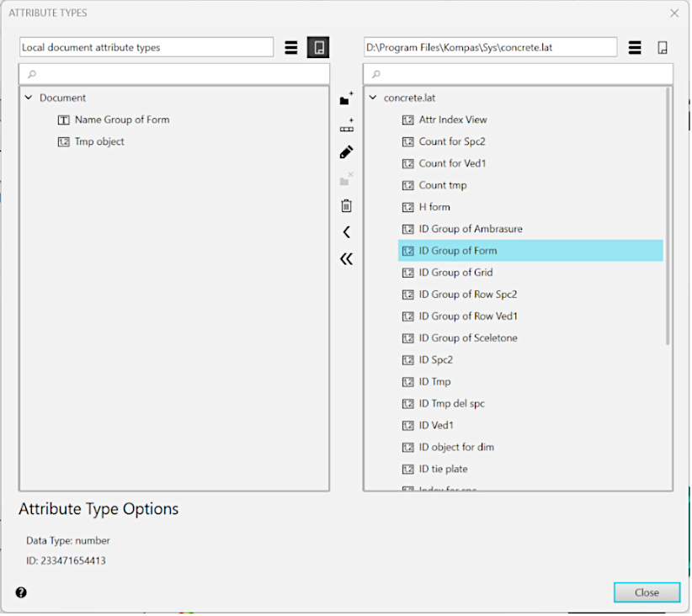Screen dimensions: 692x616
Task: Select the Name Group of Form attribute
Action: coord(121,119)
